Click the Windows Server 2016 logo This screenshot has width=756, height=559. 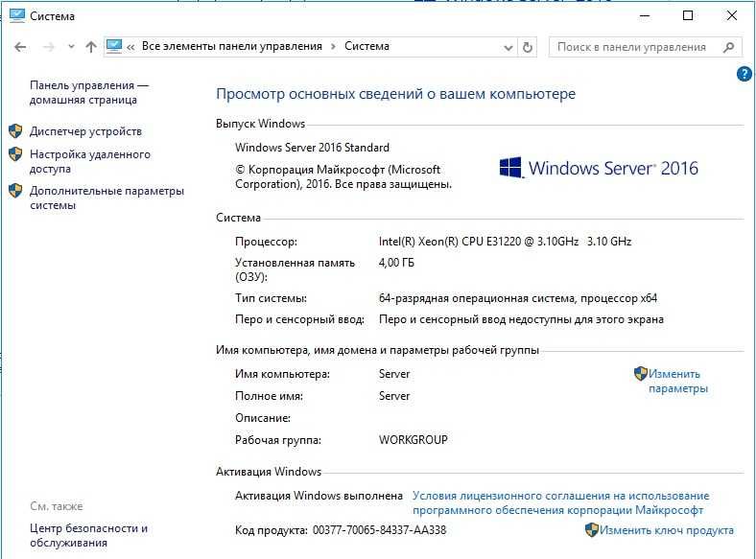[599, 168]
